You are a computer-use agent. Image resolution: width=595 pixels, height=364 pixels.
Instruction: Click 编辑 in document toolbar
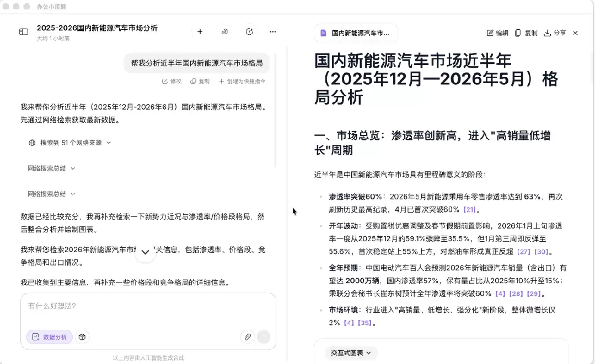pyautogui.click(x=497, y=33)
